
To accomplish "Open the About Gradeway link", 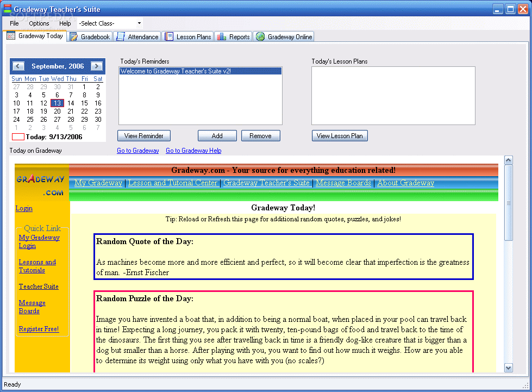I will [x=406, y=183].
